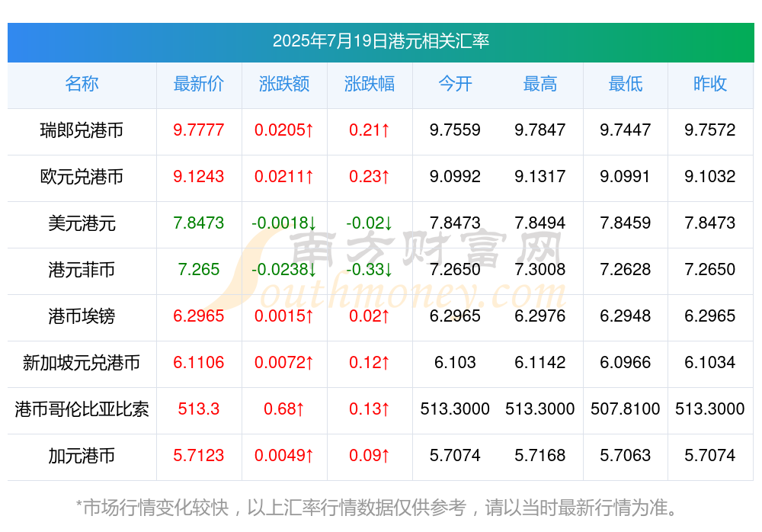The width and height of the screenshot is (762, 532).
Task: Click the 加元港币 row name
Action: pyautogui.click(x=82, y=456)
